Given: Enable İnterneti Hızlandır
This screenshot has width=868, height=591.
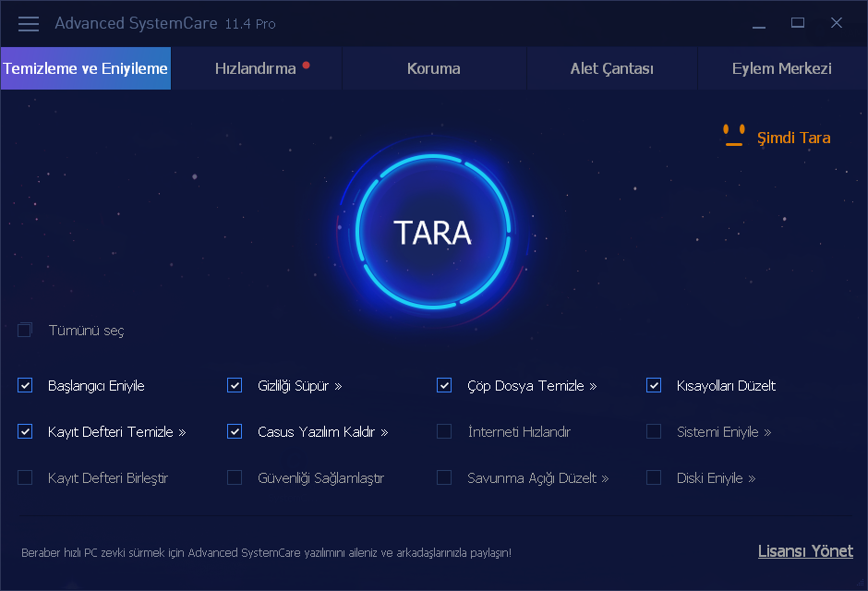Looking at the screenshot, I should click(444, 431).
